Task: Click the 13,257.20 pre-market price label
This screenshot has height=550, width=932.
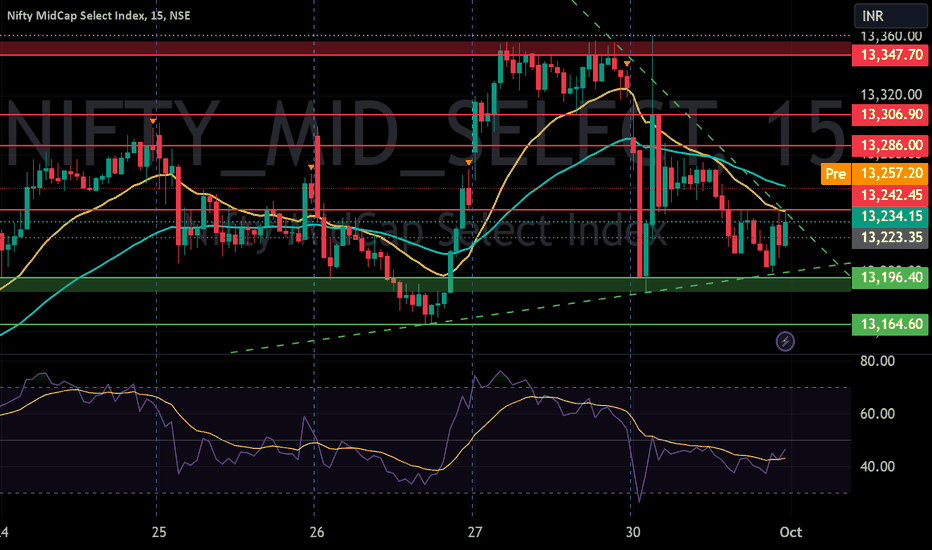Action: tap(890, 173)
